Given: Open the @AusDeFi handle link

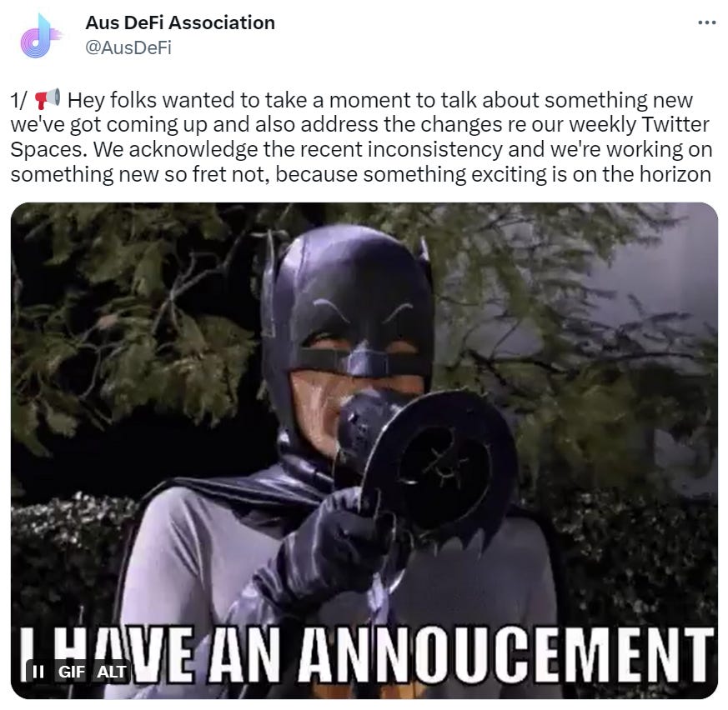Looking at the screenshot, I should tap(128, 47).
